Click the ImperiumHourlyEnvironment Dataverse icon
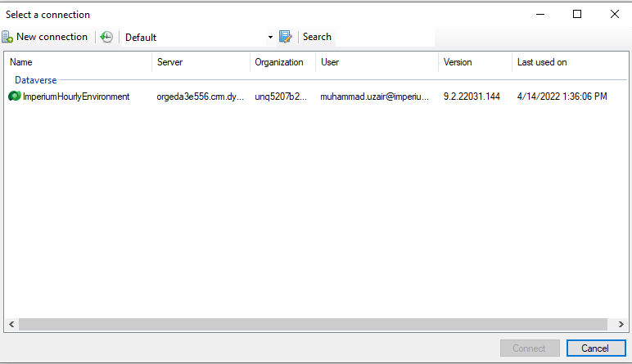Screen dimensions: 632x364 click(x=14, y=97)
